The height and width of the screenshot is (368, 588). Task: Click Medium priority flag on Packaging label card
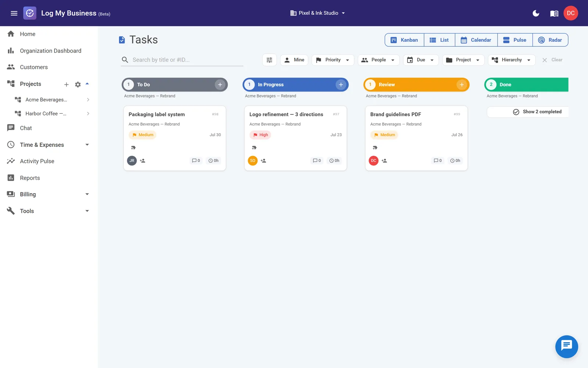[x=143, y=135]
